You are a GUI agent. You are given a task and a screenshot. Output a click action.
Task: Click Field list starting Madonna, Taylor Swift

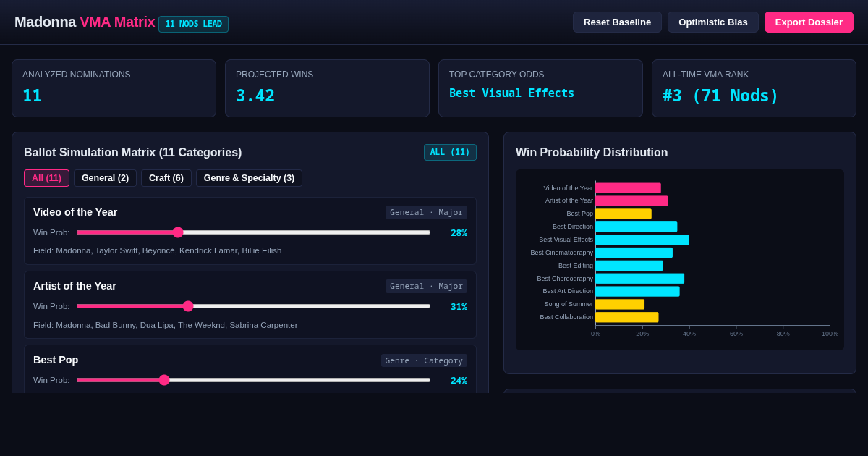158,250
